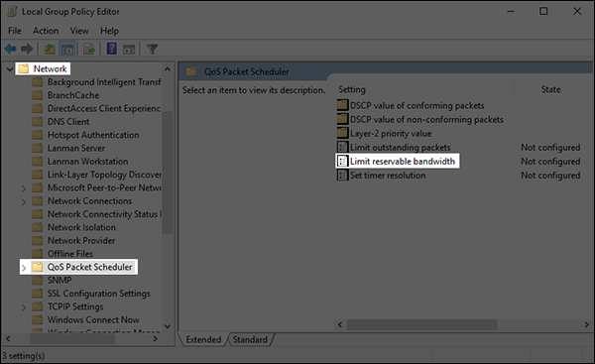Toggle the Show/Hide Action Pane icon
Viewport: 595px width, 364px height.
point(129,50)
